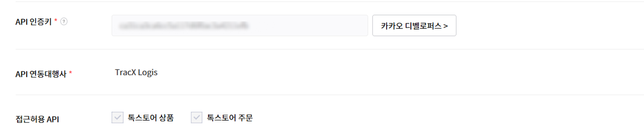This screenshot has width=644, height=137.
Task: Click the red asterisk next to API 인증키
Action: coord(56,20)
